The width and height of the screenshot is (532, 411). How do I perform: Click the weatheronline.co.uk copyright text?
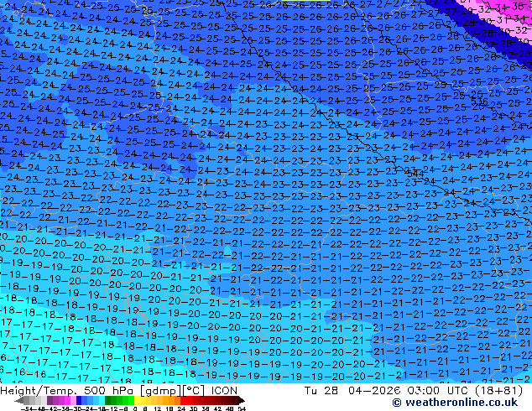coord(455,403)
